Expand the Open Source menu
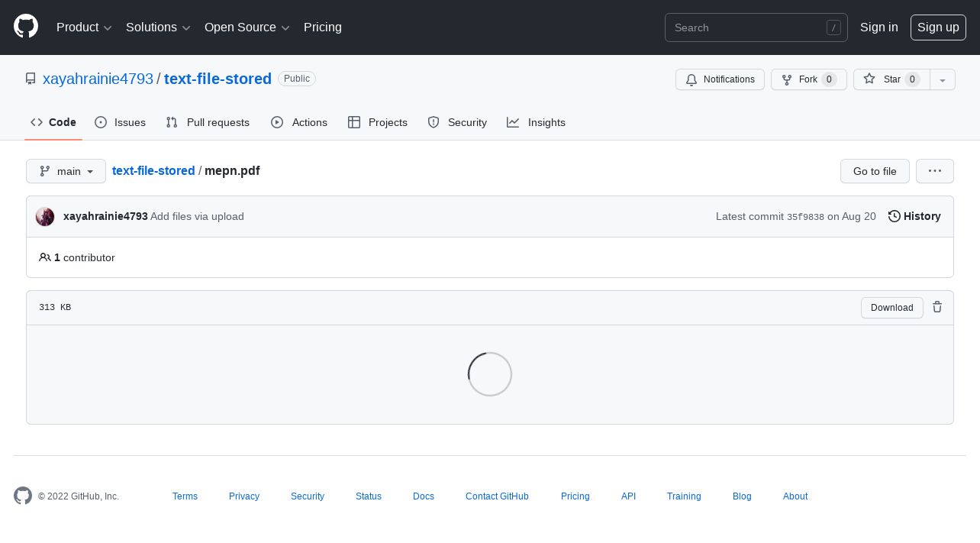 tap(247, 27)
